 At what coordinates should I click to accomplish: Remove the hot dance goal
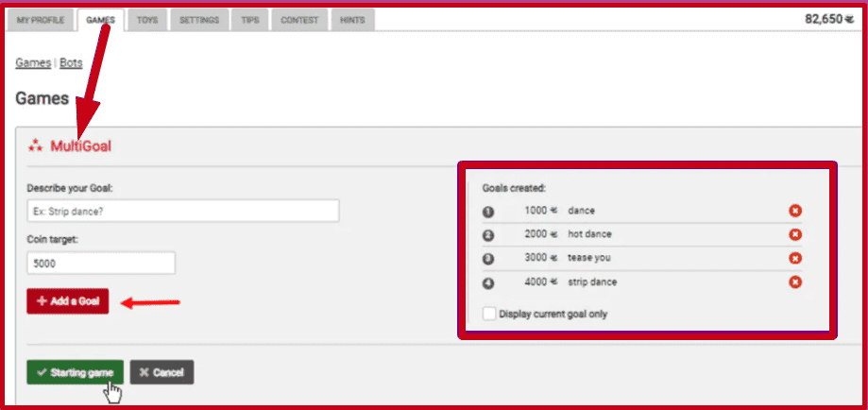pos(795,234)
